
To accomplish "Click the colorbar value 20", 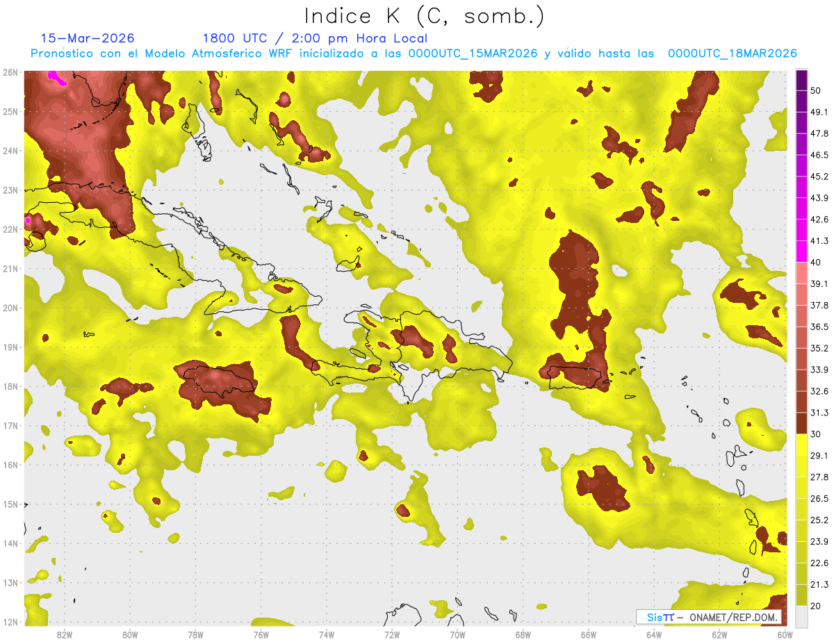I will [x=817, y=605].
